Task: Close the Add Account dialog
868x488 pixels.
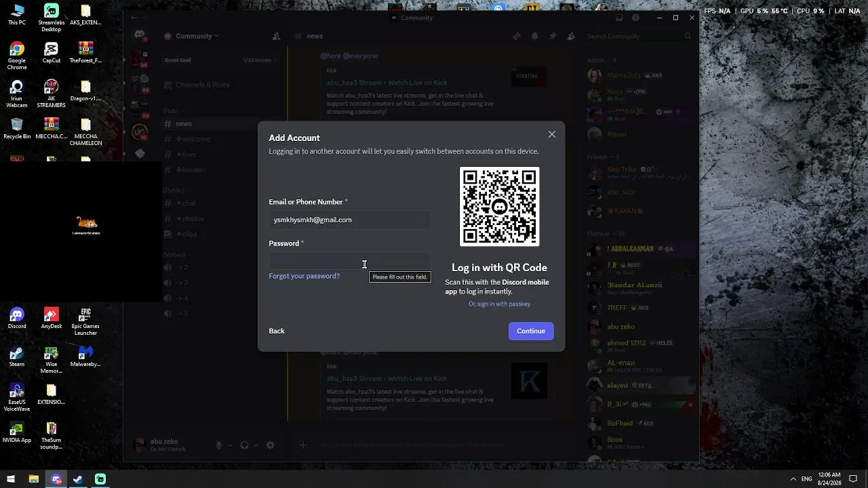Action: tap(552, 134)
